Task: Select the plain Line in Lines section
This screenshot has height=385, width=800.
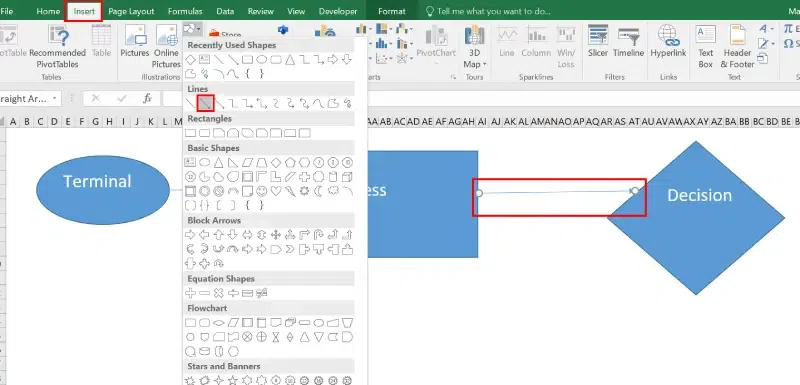Action: pyautogui.click(x=190, y=104)
